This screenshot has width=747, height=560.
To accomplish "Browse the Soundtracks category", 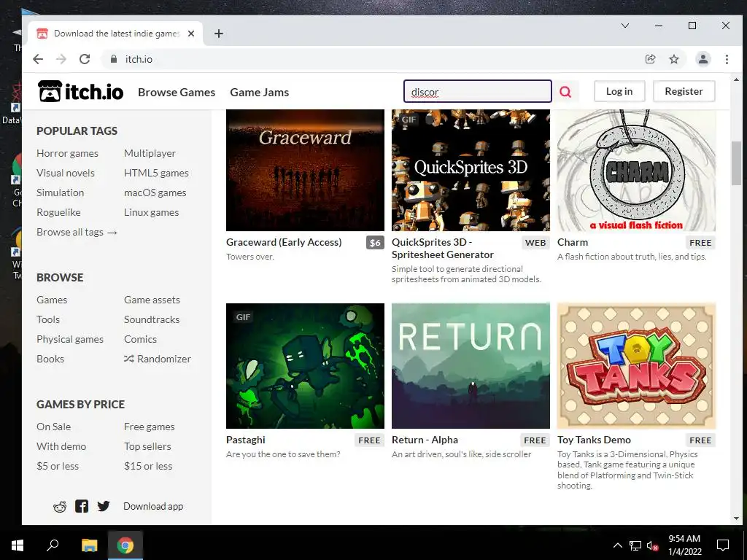I will click(152, 319).
